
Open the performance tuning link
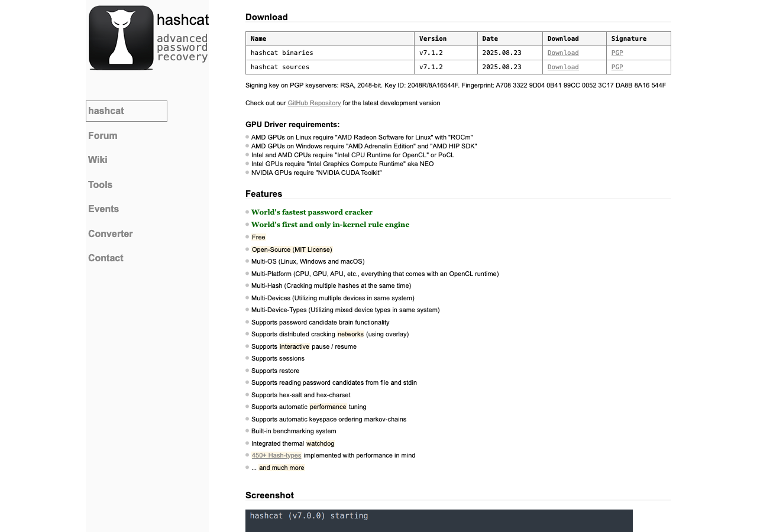coord(328,407)
